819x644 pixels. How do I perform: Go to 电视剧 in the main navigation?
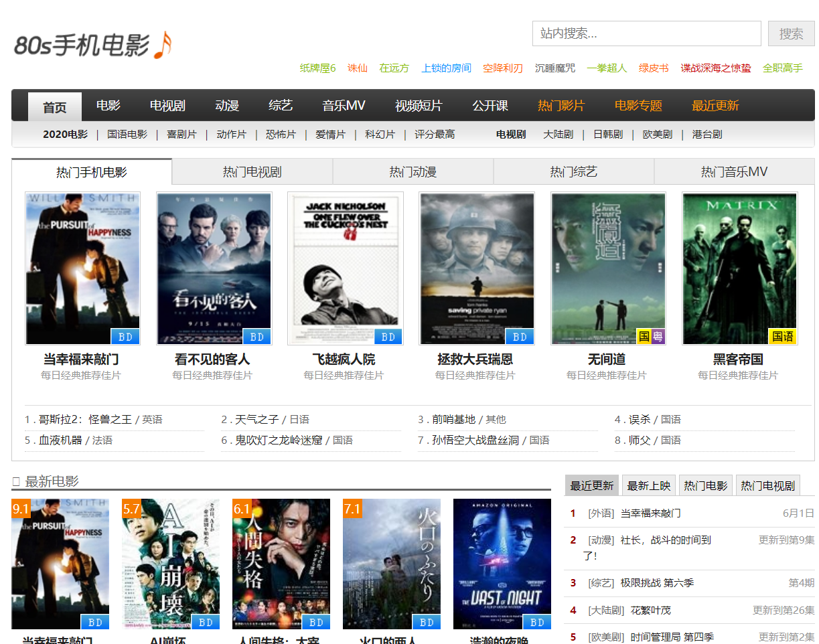[x=167, y=106]
